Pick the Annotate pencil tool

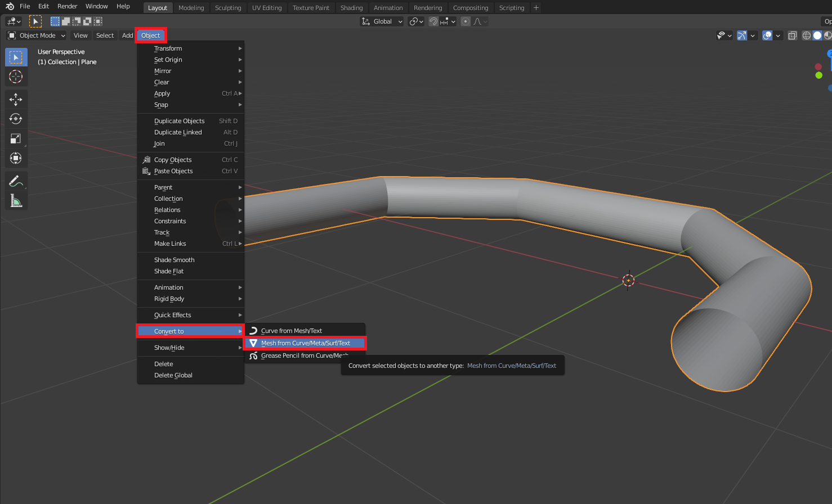click(x=16, y=181)
